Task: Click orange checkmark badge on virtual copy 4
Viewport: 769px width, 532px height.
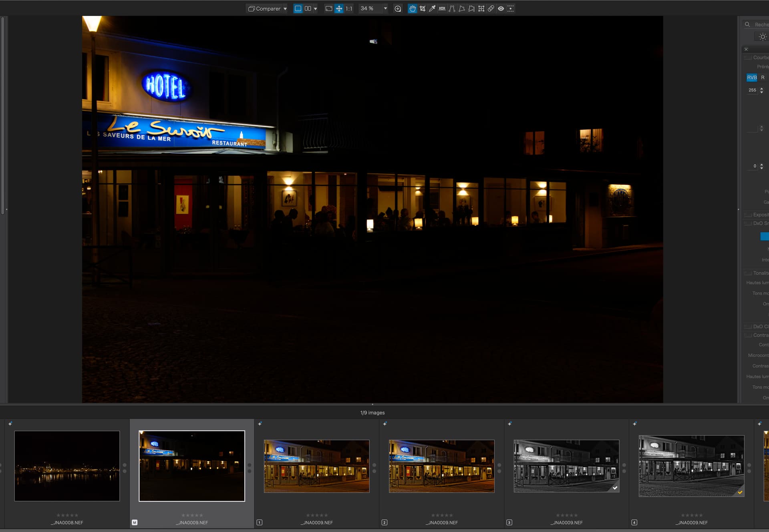Action: pos(740,492)
